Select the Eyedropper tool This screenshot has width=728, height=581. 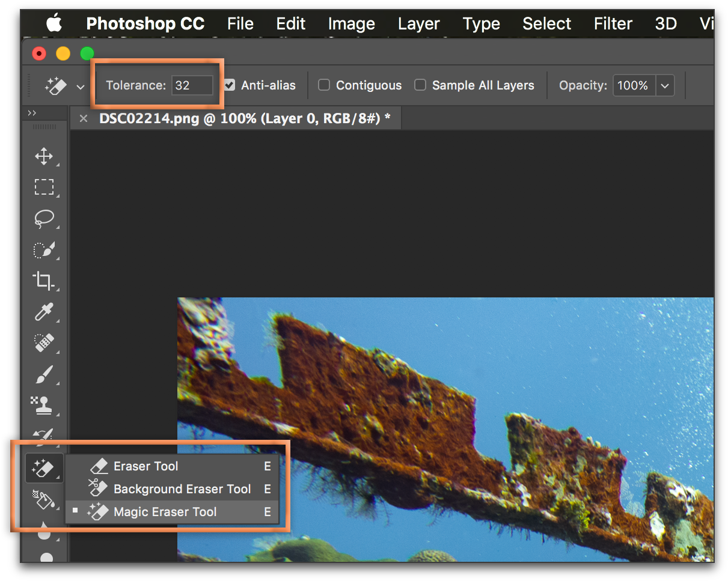tap(44, 312)
